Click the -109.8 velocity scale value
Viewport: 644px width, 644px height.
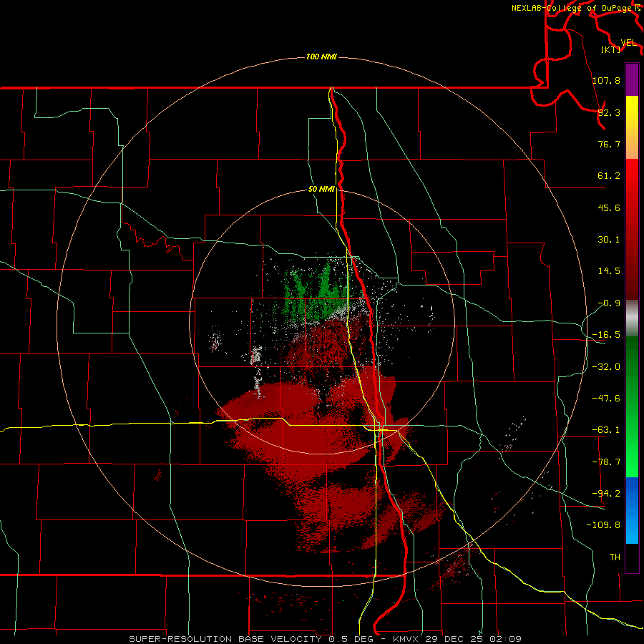[x=603, y=525]
